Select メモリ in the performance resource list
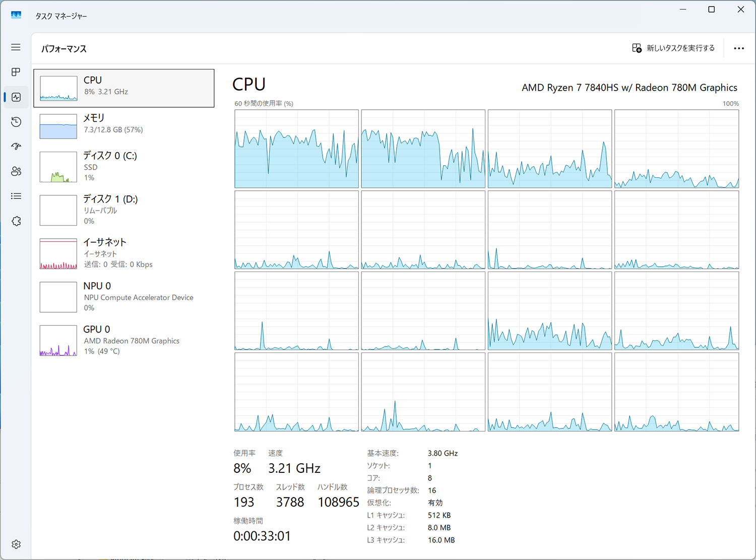This screenshot has height=560, width=756. point(124,125)
